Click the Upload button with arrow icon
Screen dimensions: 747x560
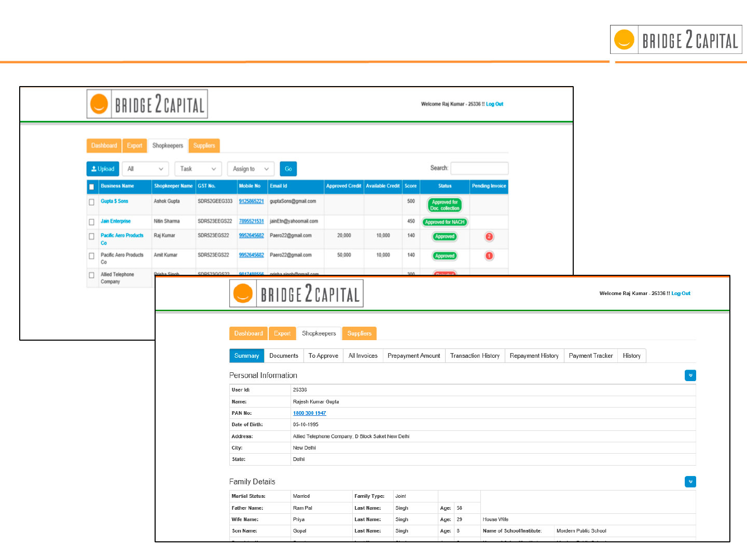[x=103, y=169]
